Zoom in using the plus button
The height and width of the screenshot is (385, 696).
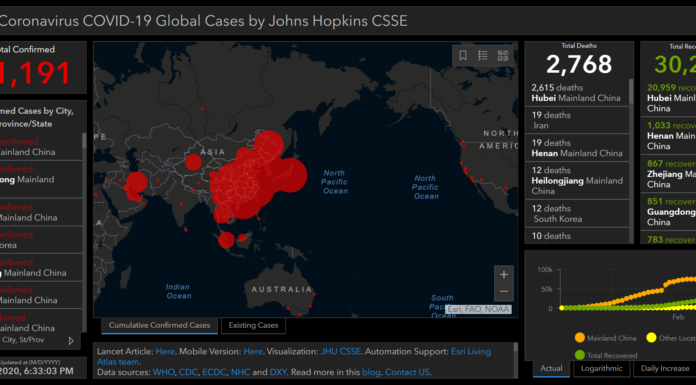click(x=504, y=275)
